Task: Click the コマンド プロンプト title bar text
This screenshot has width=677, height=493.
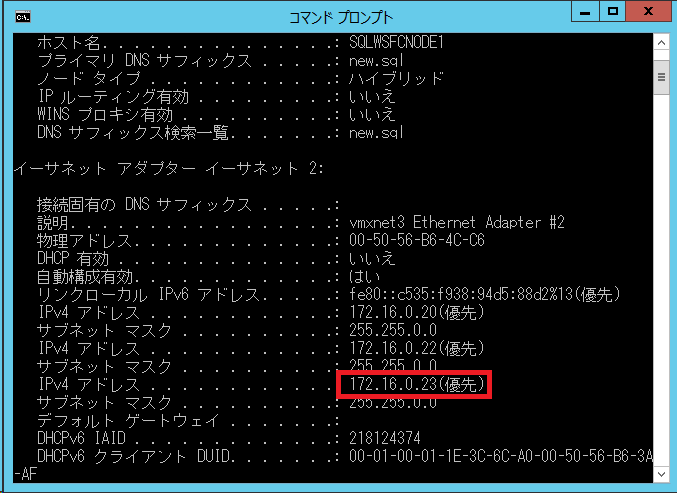Action: pos(341,18)
